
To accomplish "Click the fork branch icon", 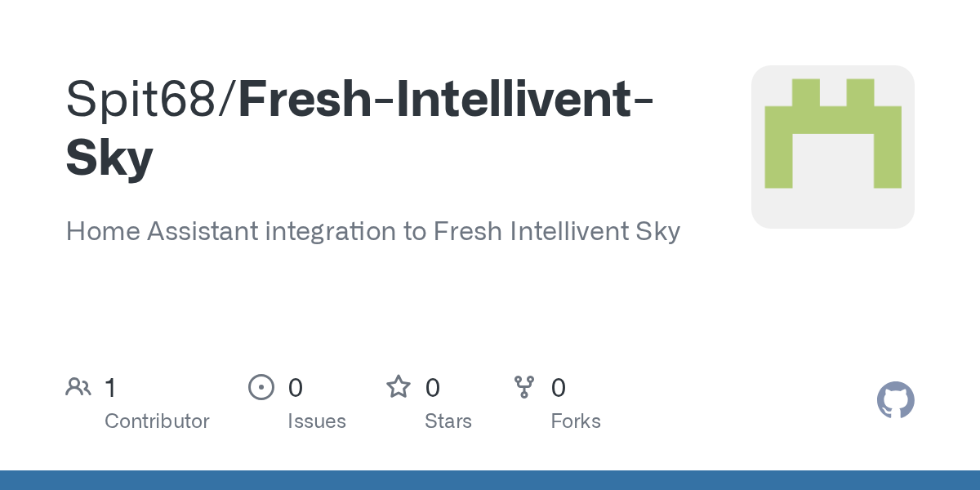I will (524, 387).
